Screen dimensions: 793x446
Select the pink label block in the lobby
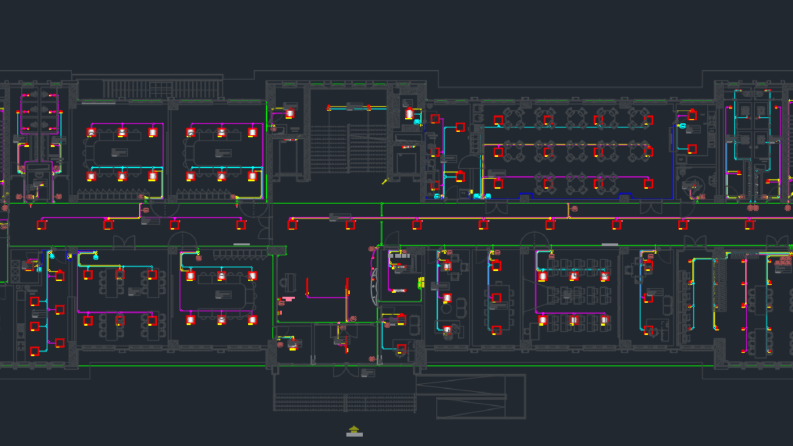[287, 299]
